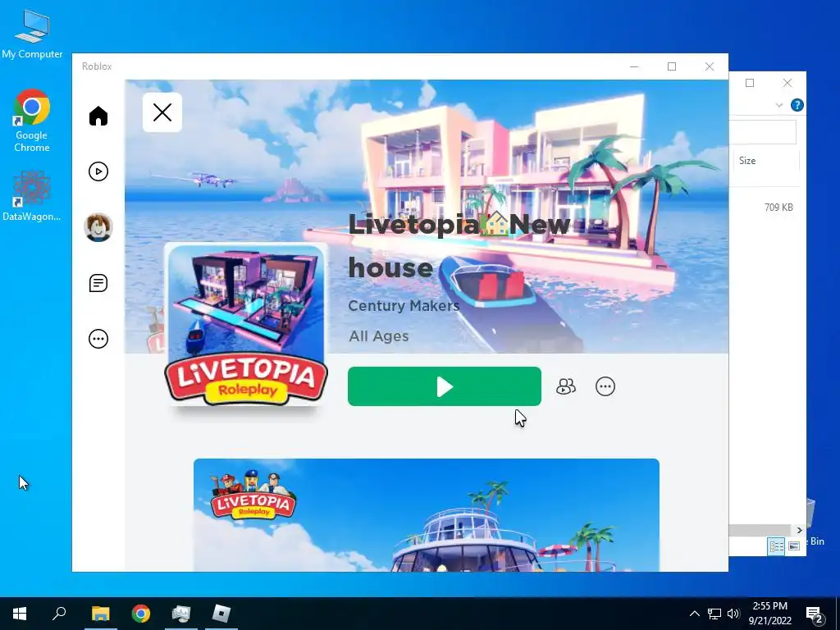Switch to details view in background window
The image size is (840, 630).
[x=776, y=546]
